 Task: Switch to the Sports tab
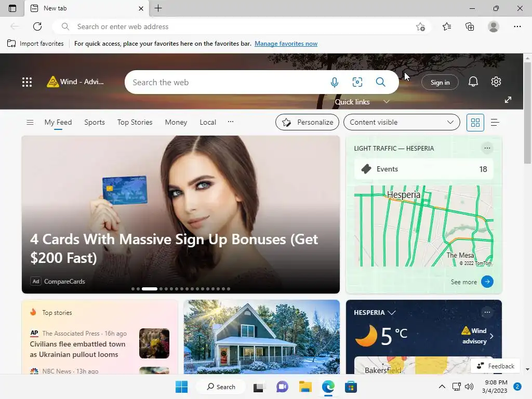pos(95,122)
